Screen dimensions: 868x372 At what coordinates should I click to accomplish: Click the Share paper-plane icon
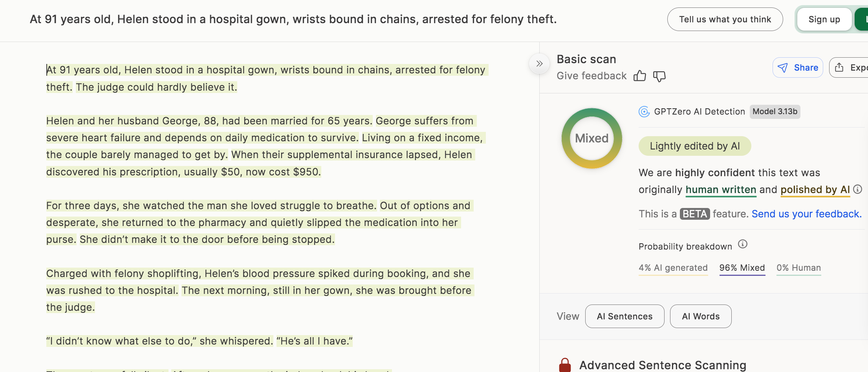(x=783, y=68)
